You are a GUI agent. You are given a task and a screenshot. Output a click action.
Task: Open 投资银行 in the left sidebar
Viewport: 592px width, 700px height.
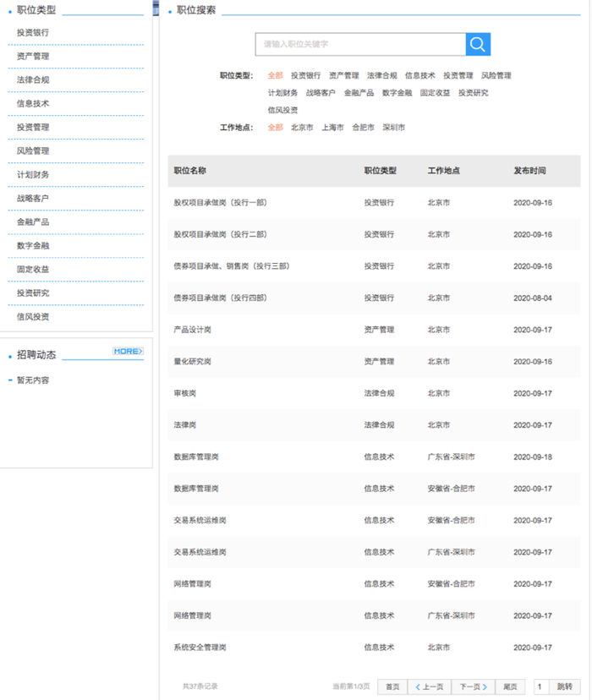33,33
